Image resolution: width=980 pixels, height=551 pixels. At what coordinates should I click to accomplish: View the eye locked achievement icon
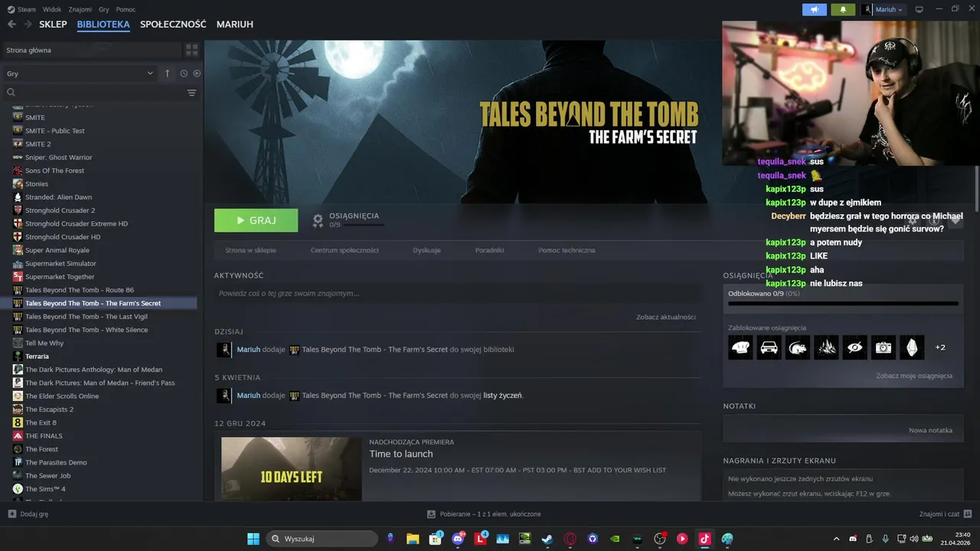855,347
